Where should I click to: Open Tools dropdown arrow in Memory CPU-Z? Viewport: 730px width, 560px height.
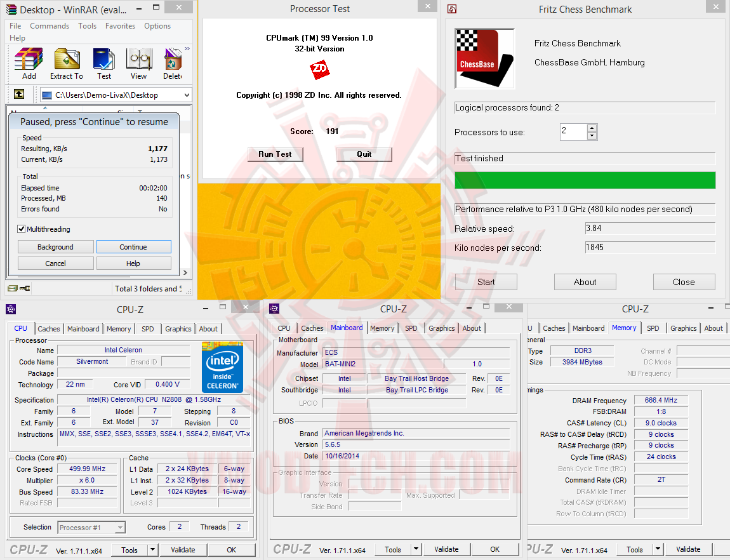pos(658,549)
